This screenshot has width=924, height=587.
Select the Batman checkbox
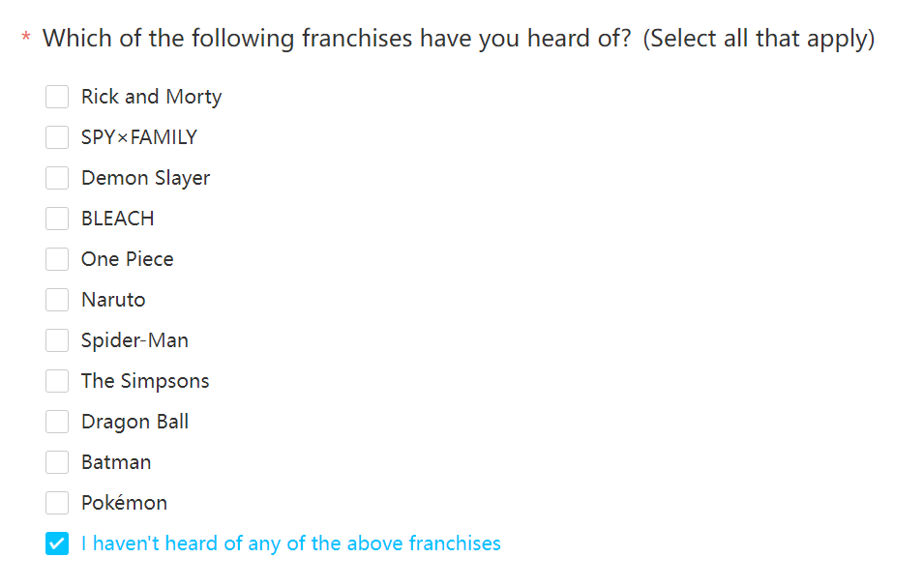point(57,462)
